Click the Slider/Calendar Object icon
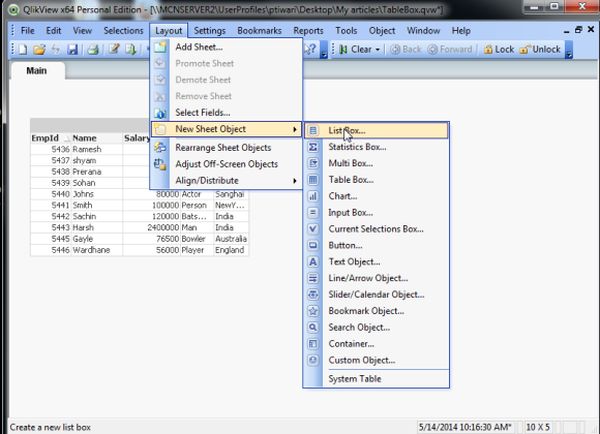The height and width of the screenshot is (434, 600). pos(313,295)
